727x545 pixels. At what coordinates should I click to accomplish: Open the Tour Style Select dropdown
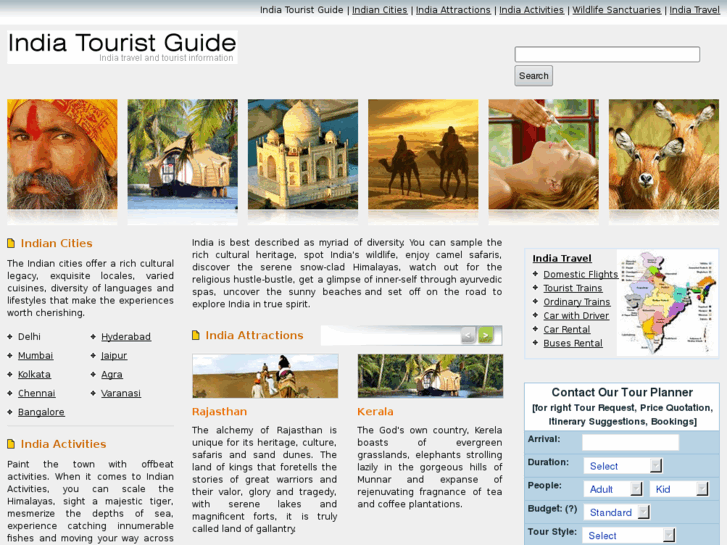629,535
